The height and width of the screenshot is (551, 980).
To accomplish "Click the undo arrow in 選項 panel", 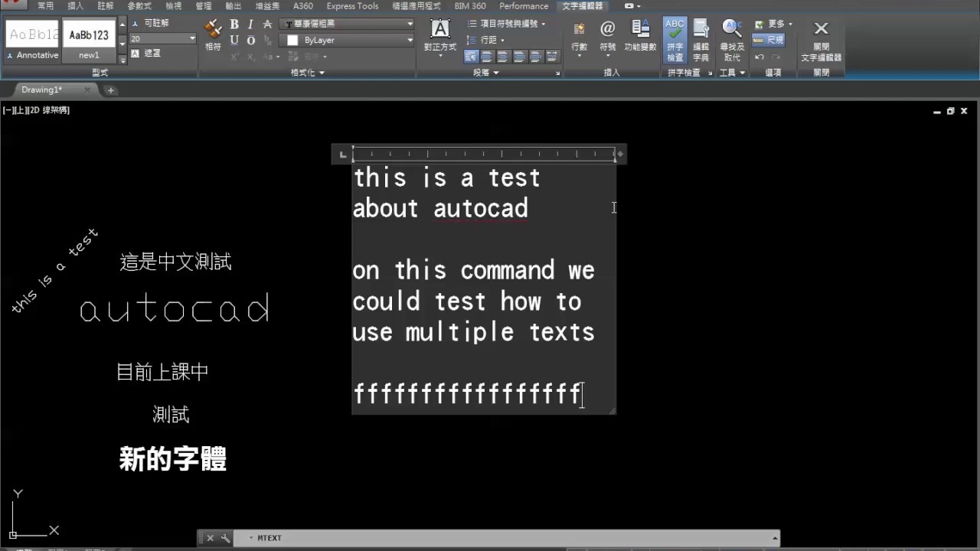I will point(759,57).
